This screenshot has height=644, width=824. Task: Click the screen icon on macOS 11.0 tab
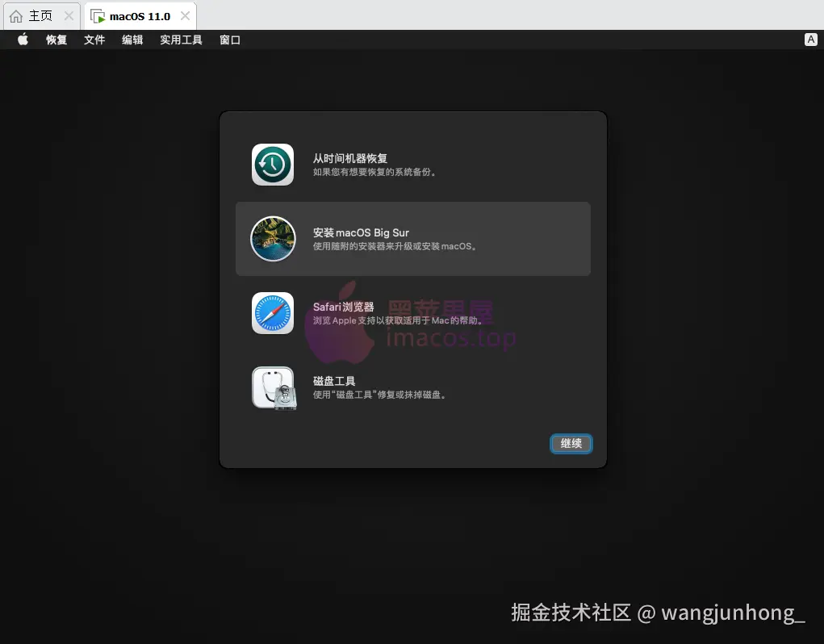click(98, 15)
